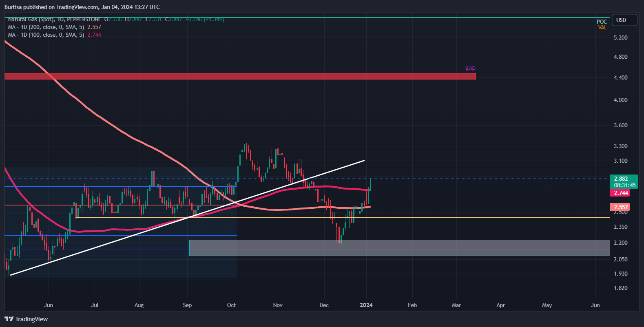Click the 2.050 price axis label
Viewport: 644px width, 327px height.
click(x=620, y=259)
